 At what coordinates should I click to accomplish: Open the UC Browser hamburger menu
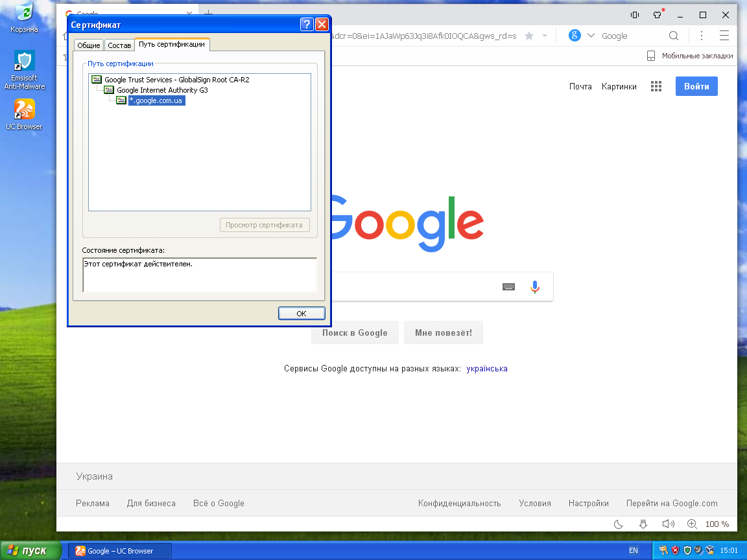pos(725,36)
